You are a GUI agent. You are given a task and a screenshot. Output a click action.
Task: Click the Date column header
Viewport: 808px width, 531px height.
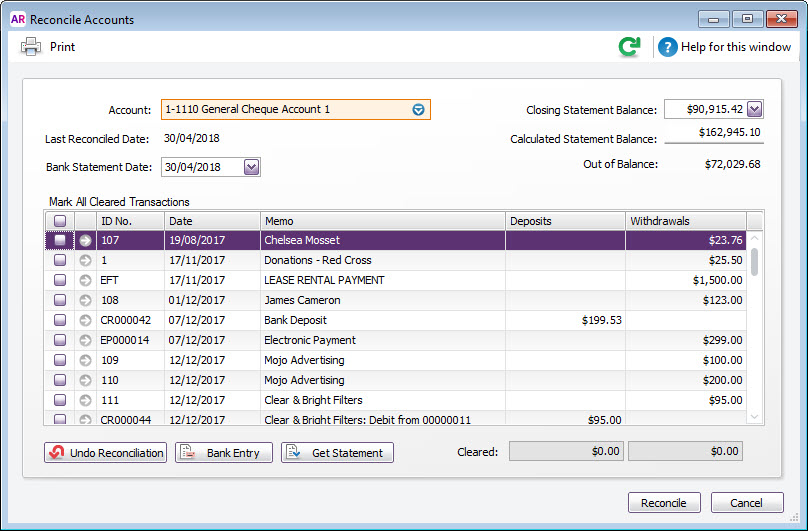tap(212, 220)
